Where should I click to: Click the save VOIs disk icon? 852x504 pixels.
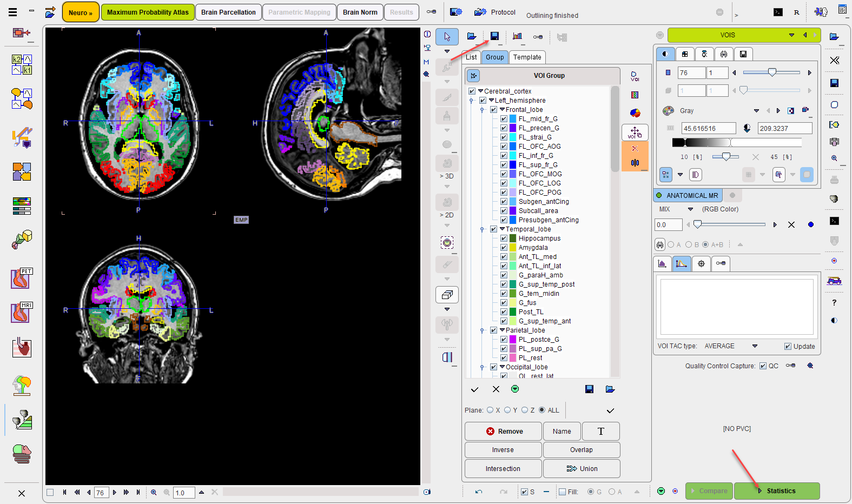pos(494,36)
